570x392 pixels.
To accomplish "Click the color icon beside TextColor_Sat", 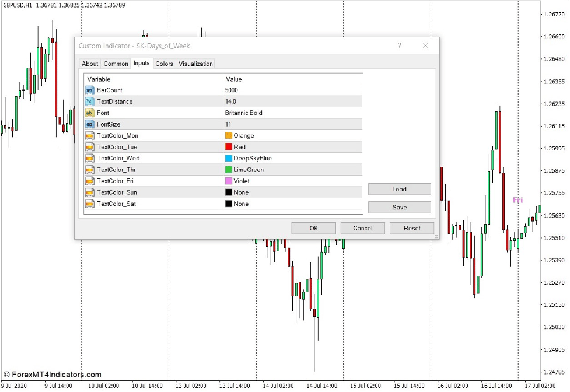I will coord(89,204).
